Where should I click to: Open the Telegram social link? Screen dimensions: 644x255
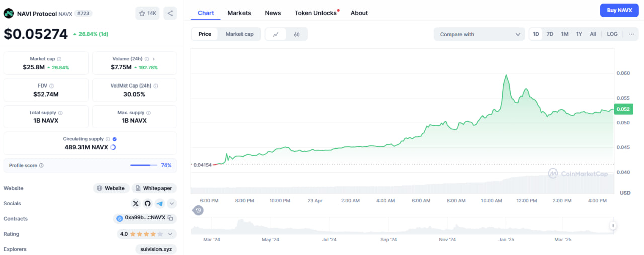pyautogui.click(x=159, y=204)
